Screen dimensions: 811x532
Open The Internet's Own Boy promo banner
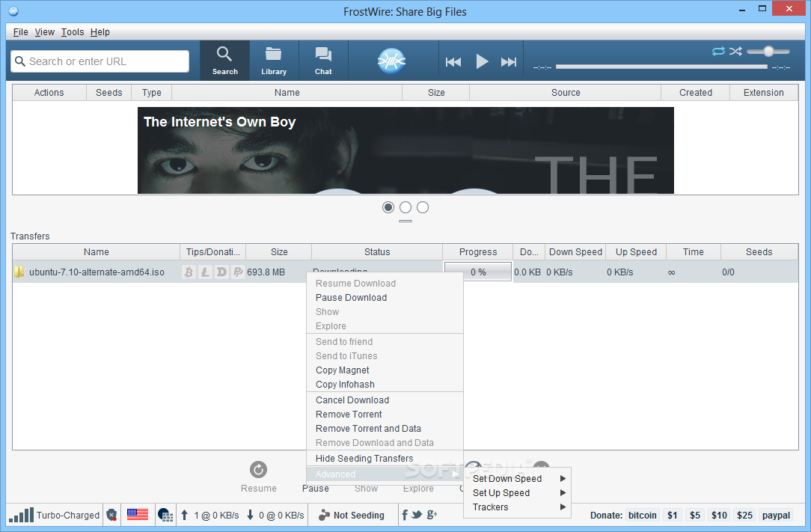pos(405,150)
